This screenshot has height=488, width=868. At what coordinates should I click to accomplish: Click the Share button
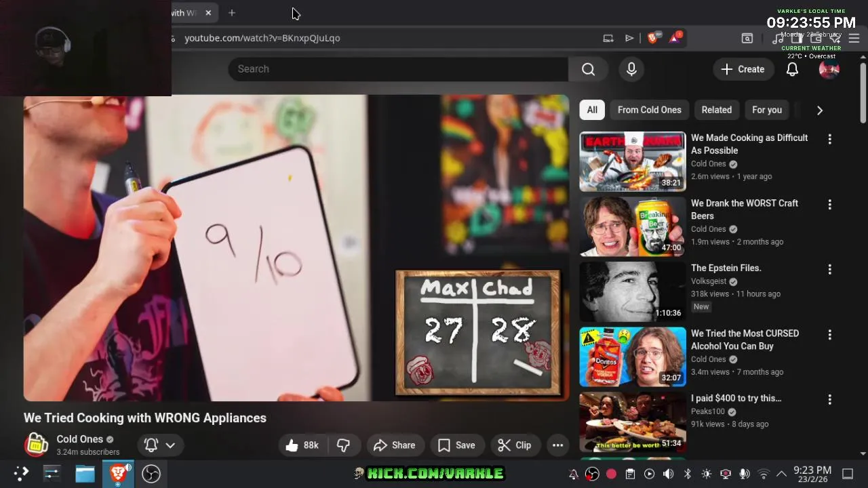[394, 445]
